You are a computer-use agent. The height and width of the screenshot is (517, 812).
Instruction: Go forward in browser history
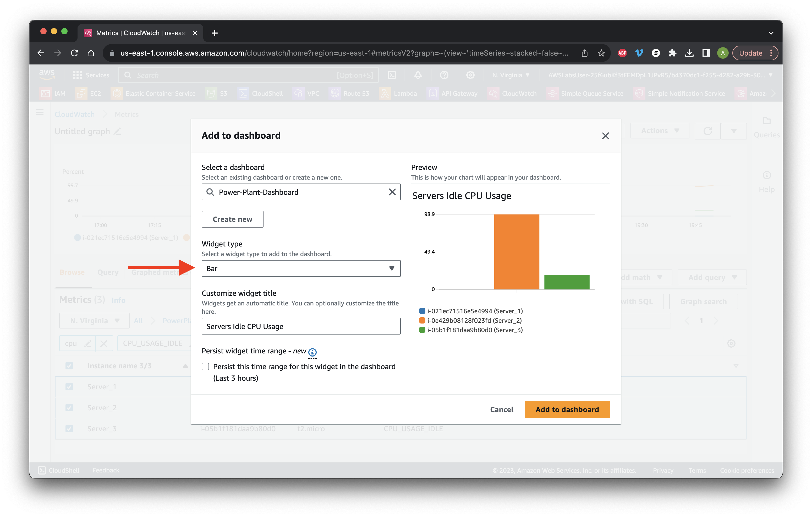click(58, 53)
